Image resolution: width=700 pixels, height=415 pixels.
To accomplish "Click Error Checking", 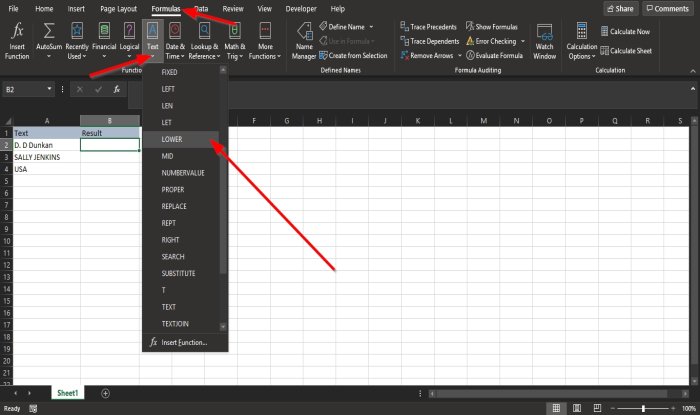I will pos(491,41).
